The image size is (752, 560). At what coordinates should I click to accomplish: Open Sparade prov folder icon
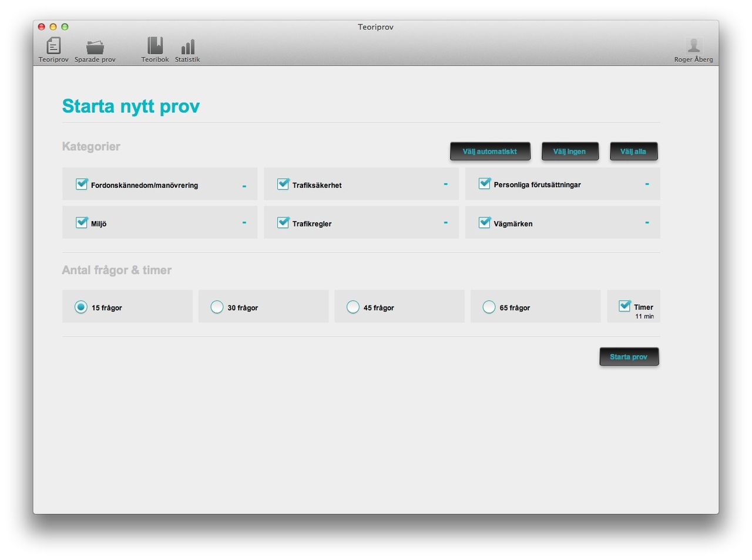pos(95,47)
